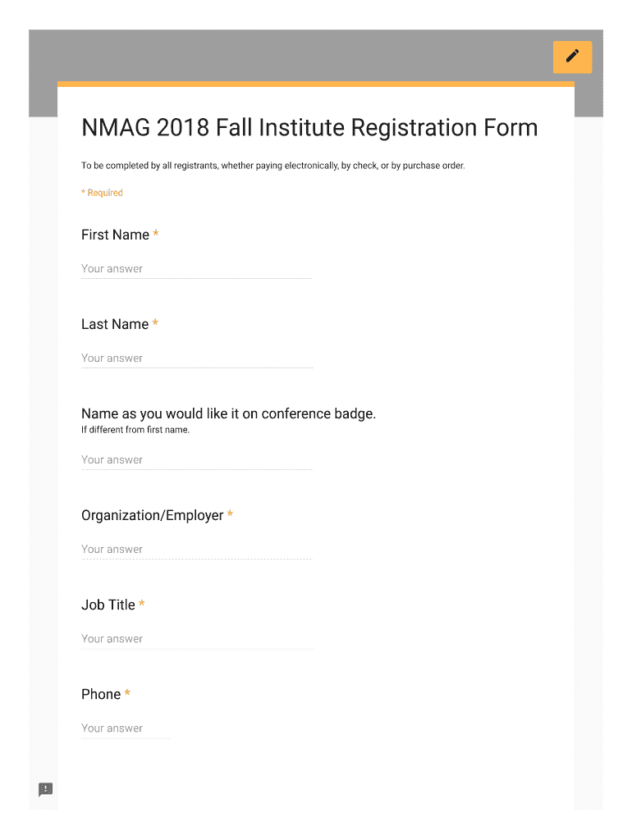Select the conference badge name field
The width and height of the screenshot is (632, 840).
(196, 460)
